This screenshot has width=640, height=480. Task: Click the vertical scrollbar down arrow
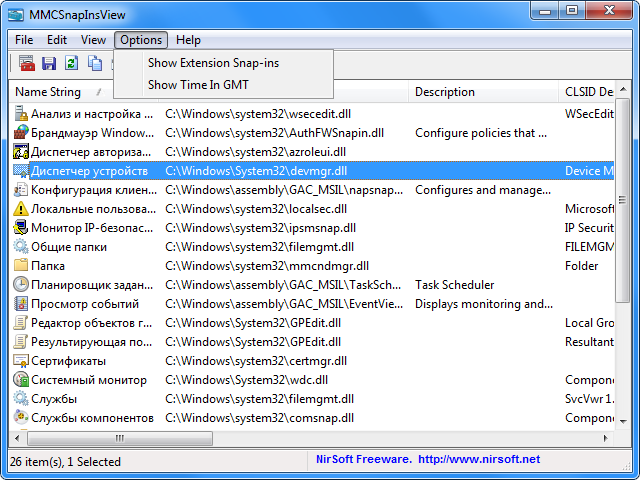coord(623,421)
